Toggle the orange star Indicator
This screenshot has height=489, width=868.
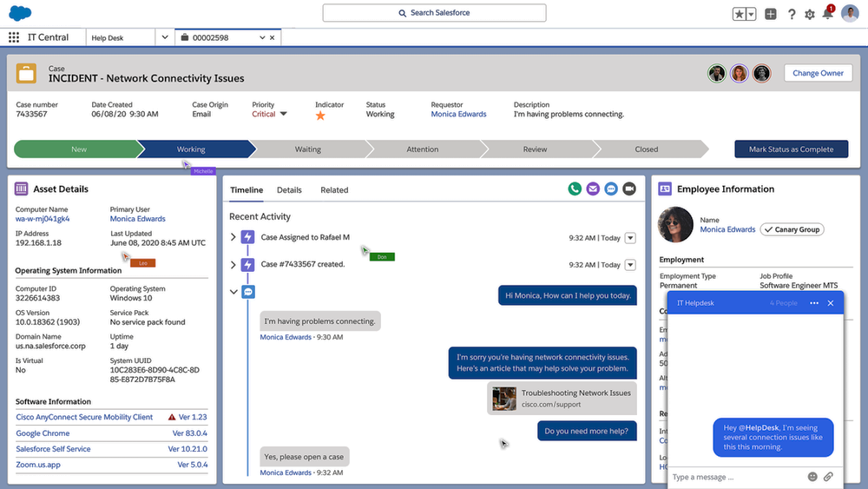coord(320,115)
